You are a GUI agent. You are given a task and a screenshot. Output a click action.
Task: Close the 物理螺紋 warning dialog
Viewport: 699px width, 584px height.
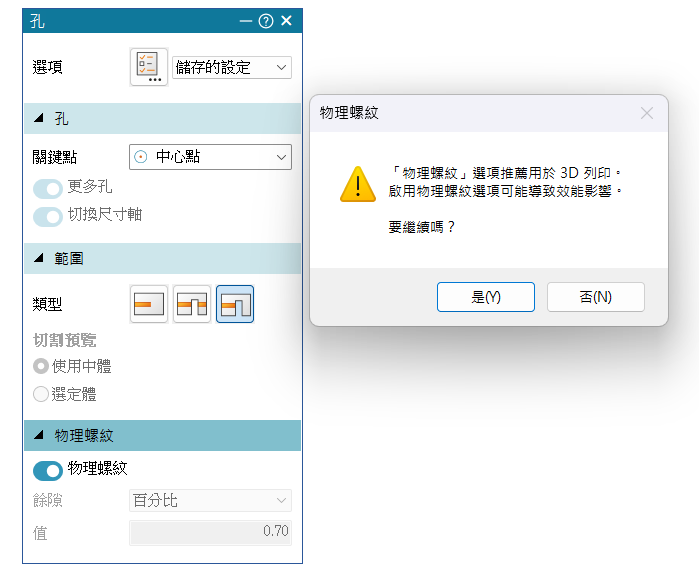coord(647,113)
